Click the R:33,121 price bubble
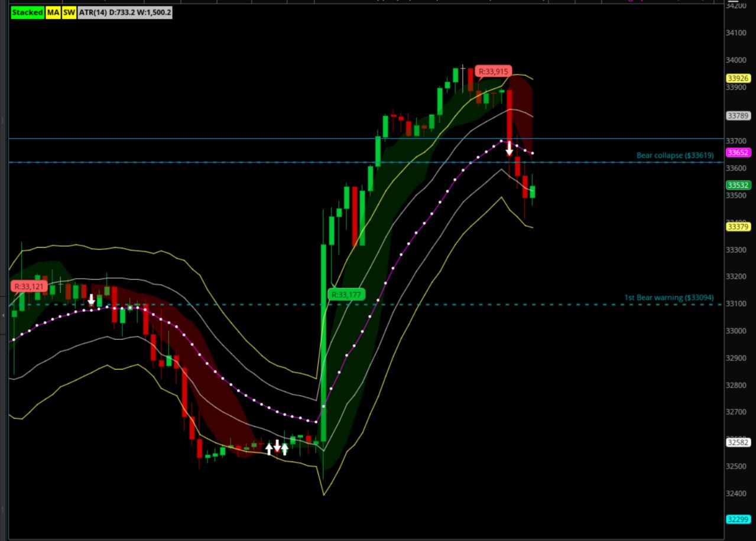Image resolution: width=756 pixels, height=541 pixels. (30, 286)
